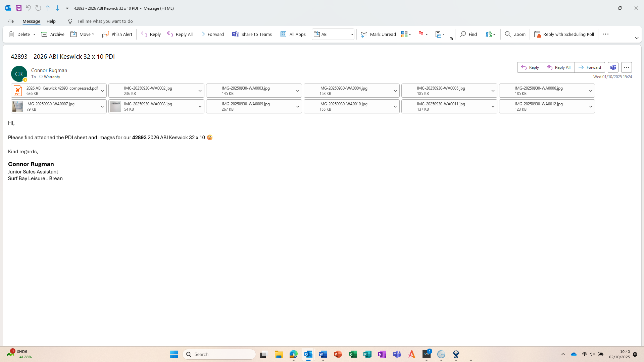Toggle the follow-up flag
Image resolution: width=644 pixels, height=362 pixels.
point(420,34)
